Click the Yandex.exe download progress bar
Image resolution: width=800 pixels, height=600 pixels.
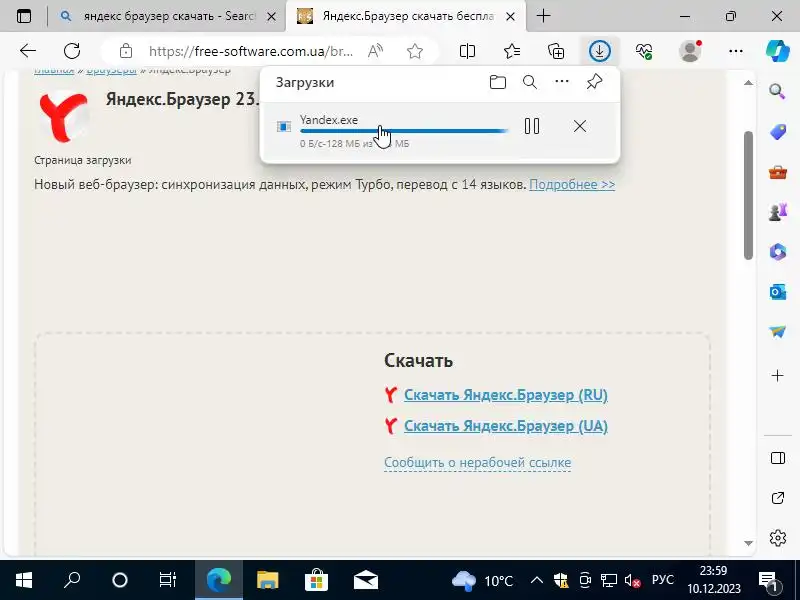point(404,131)
